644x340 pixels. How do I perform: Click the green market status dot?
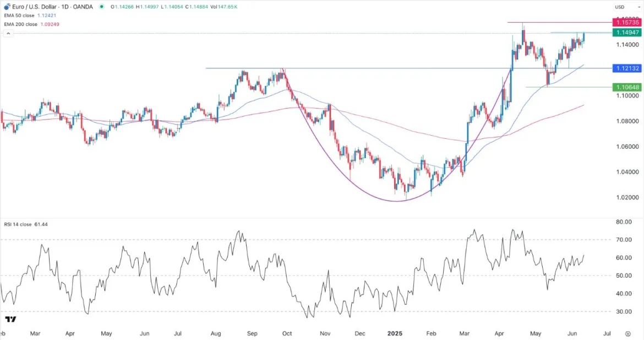point(101,7)
